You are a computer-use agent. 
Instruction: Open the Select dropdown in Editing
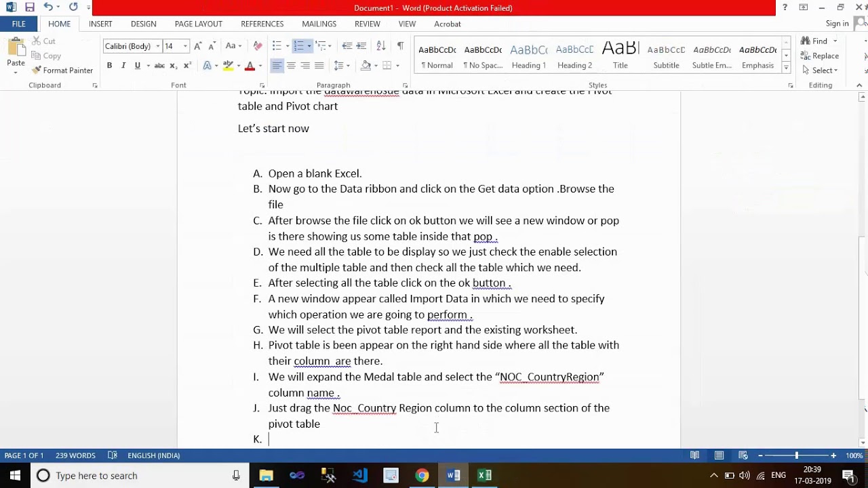pos(819,70)
